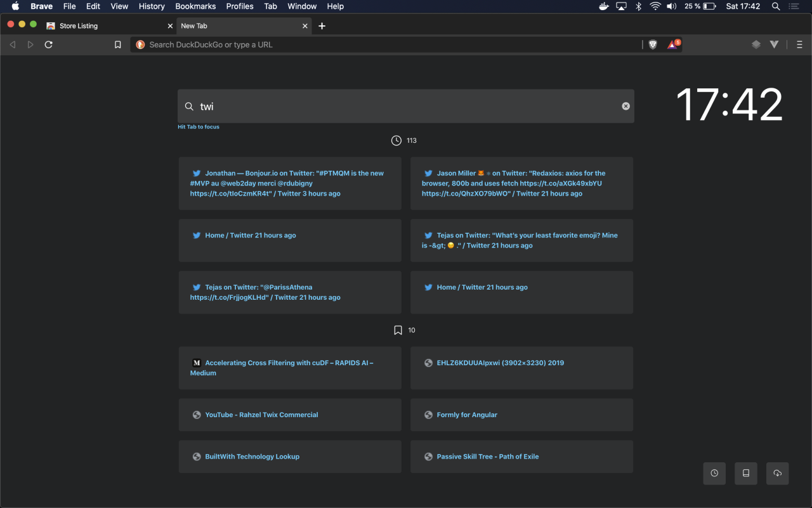Open the View menu
The image size is (812, 508).
point(119,6)
